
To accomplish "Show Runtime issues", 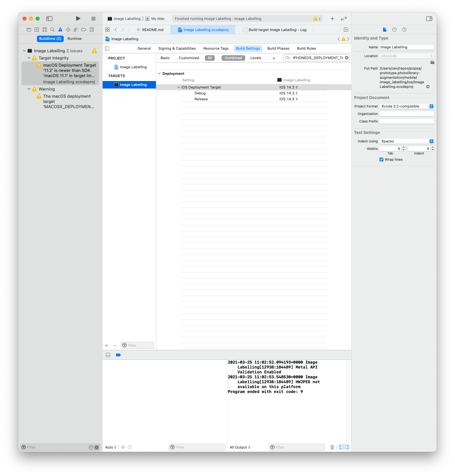I will 75,39.
